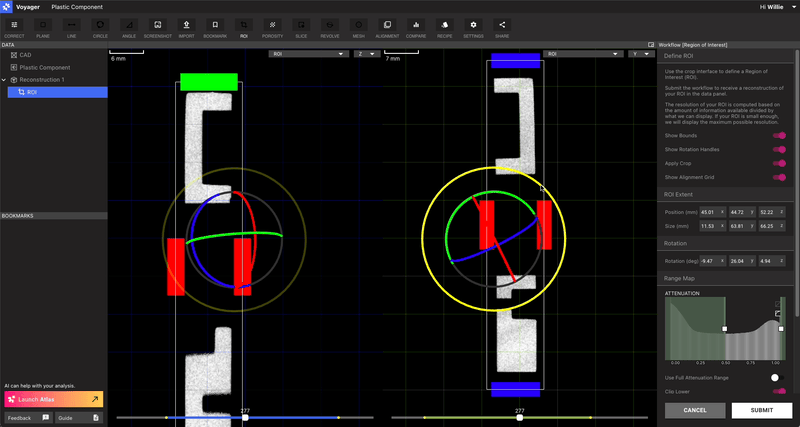This screenshot has width=800, height=427.
Task: Toggle the Show Bounds switch
Action: (779, 136)
